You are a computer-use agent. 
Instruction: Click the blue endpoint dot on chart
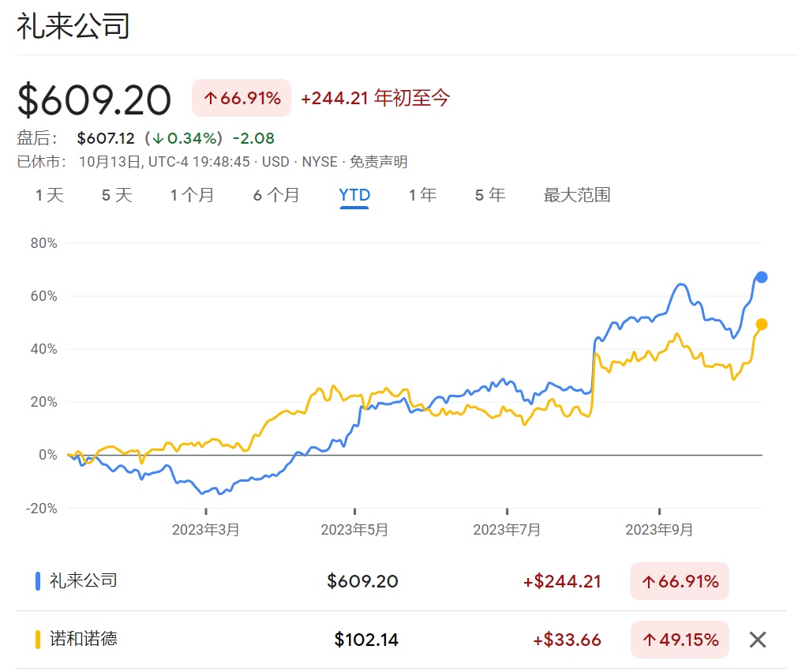(x=762, y=277)
